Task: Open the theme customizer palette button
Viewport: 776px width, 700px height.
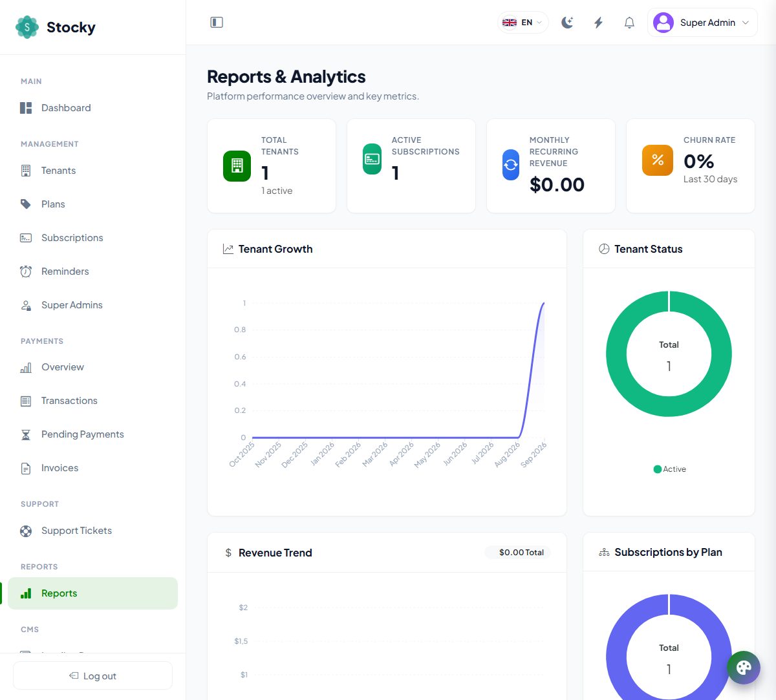Action: coord(744,667)
